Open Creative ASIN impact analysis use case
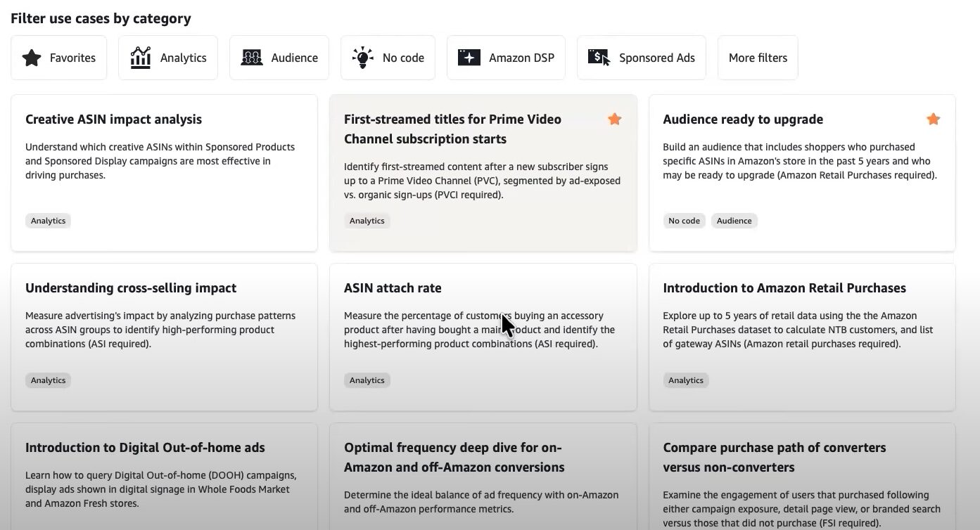980x530 pixels. (113, 119)
